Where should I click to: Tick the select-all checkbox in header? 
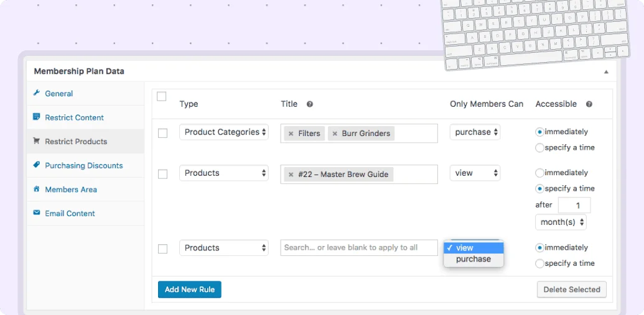(x=161, y=96)
